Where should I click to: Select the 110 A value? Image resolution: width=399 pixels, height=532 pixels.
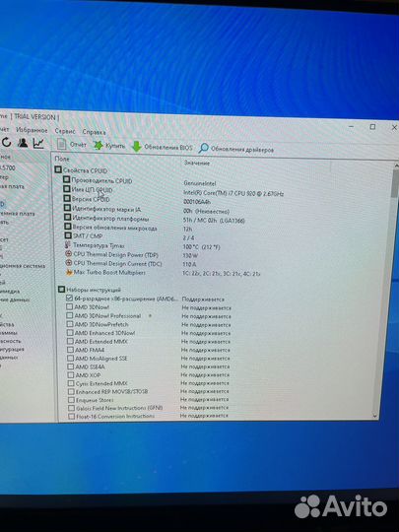tap(189, 264)
